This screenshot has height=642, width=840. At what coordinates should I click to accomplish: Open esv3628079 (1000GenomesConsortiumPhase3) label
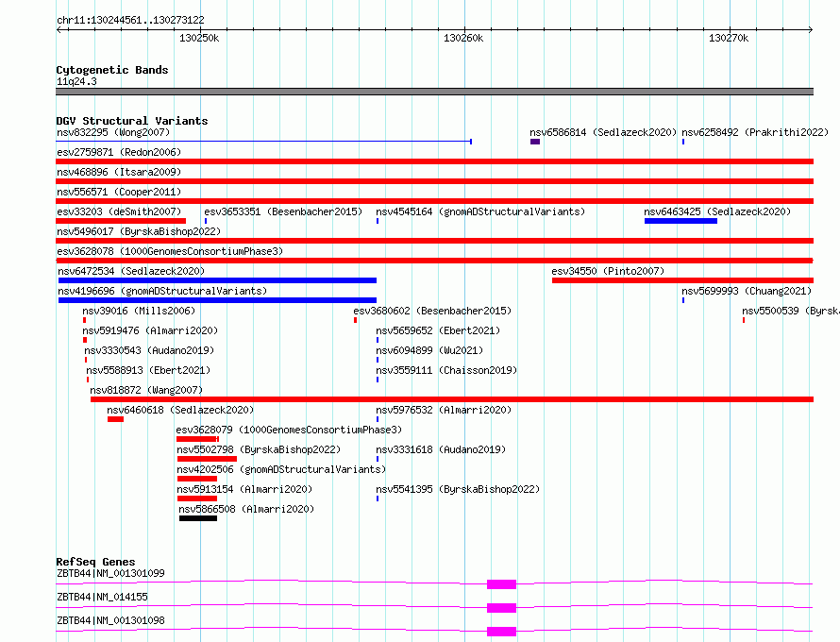point(290,430)
